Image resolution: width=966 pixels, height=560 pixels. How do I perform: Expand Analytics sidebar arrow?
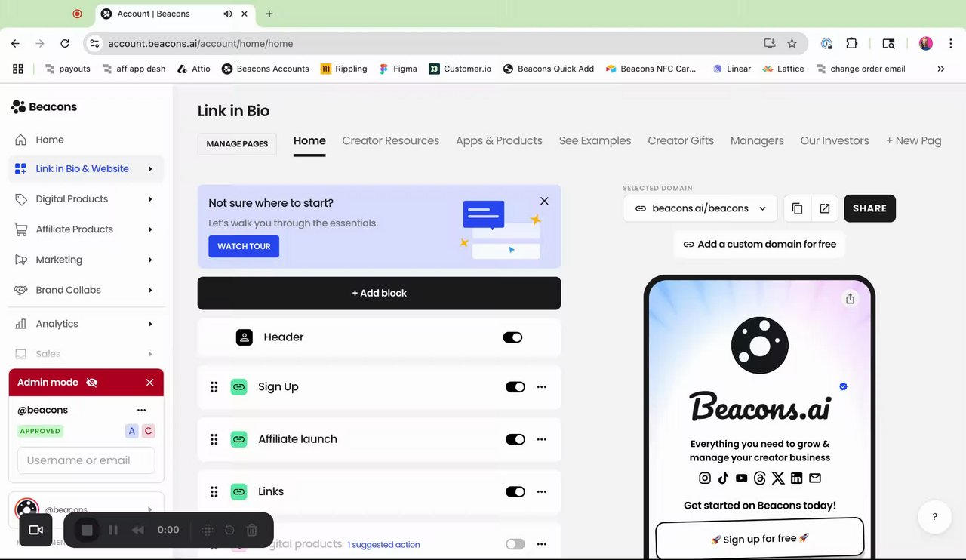[x=150, y=324]
